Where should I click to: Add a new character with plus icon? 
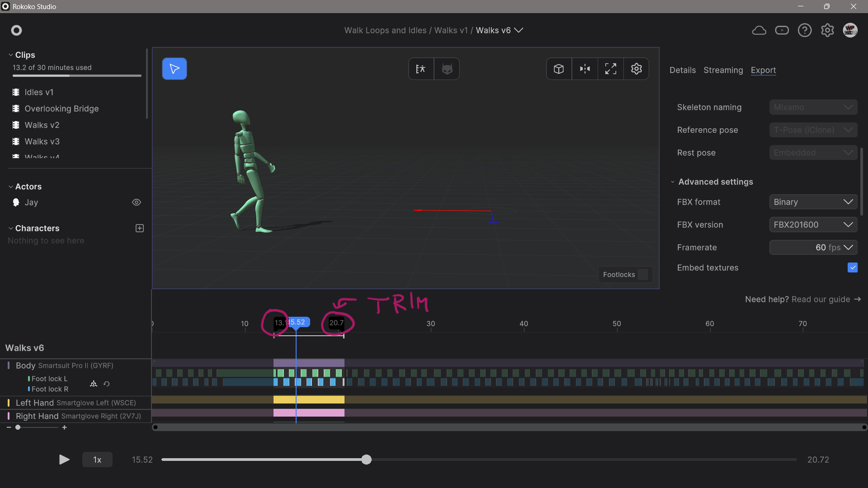coord(140,228)
